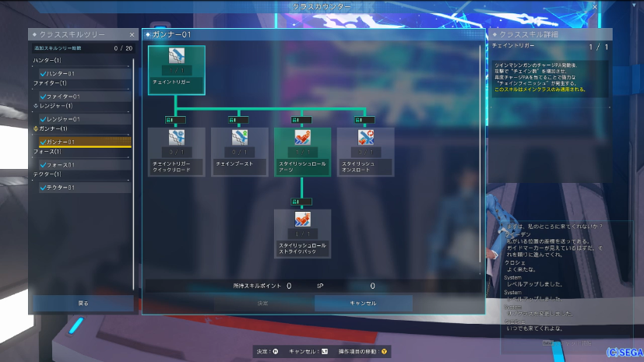This screenshot has width=644, height=362.
Task: Click the キャンセル cancel button
Action: tap(364, 304)
